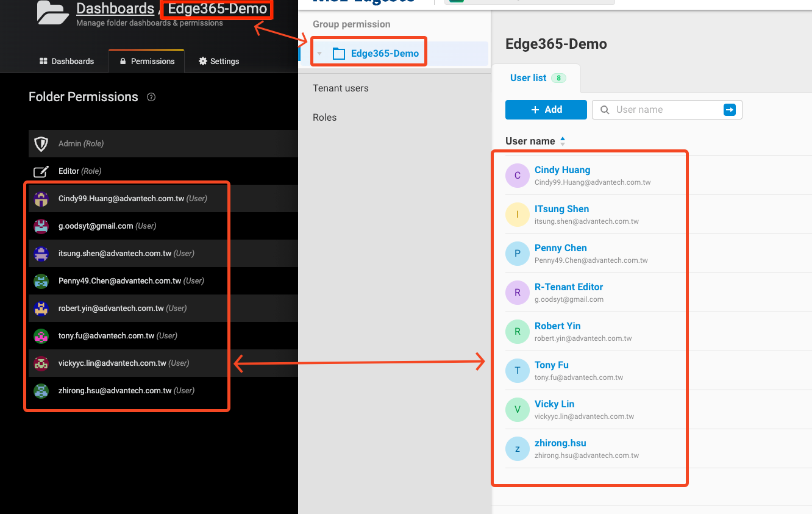Click the Editor role pencil icon

click(x=41, y=171)
